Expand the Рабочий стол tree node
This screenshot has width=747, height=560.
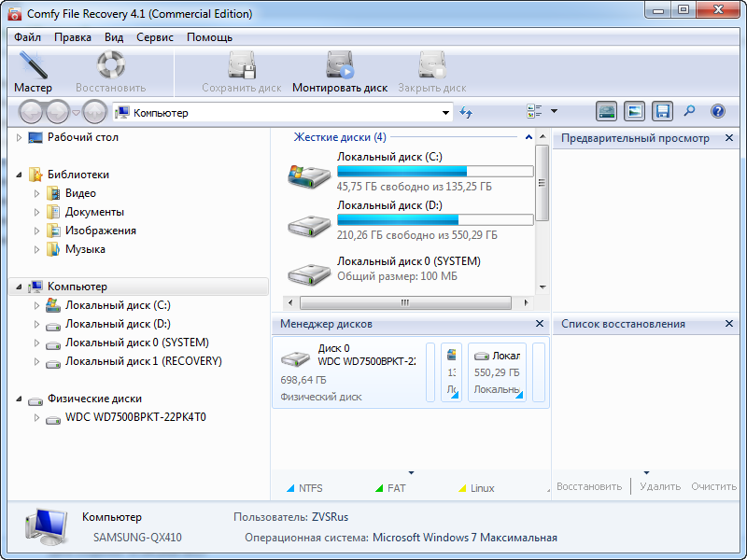point(19,137)
